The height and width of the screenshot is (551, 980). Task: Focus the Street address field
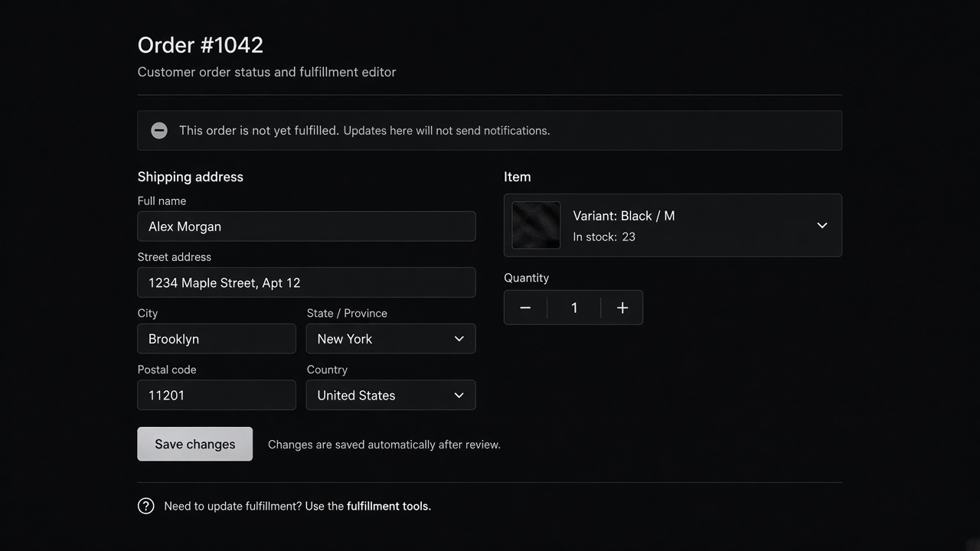pyautogui.click(x=306, y=282)
